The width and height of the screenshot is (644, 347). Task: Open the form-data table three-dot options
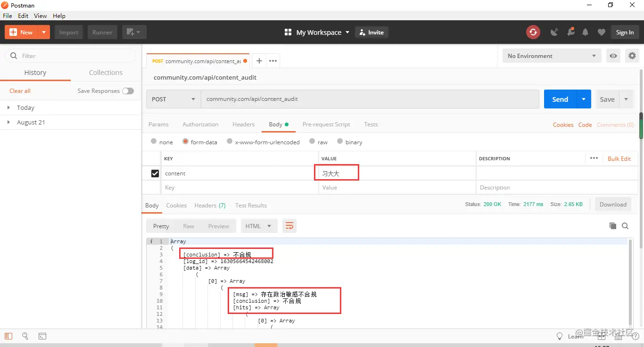point(594,158)
